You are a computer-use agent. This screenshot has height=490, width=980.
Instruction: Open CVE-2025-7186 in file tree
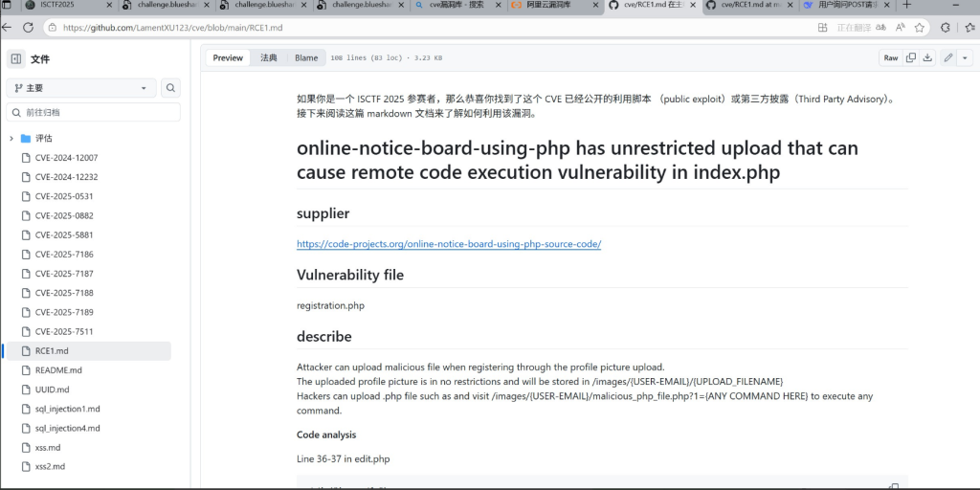coord(64,255)
